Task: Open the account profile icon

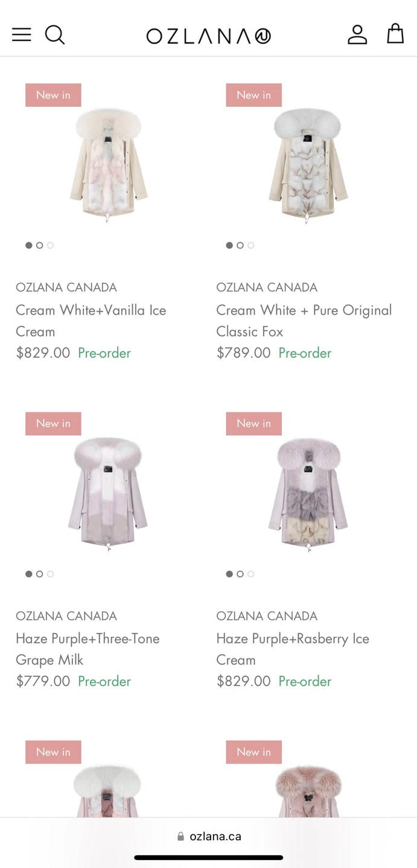Action: (357, 34)
